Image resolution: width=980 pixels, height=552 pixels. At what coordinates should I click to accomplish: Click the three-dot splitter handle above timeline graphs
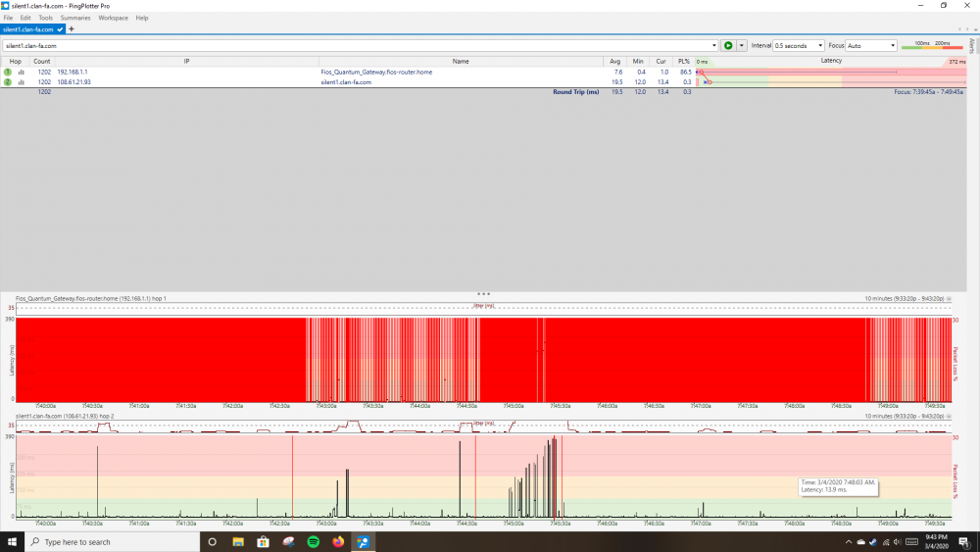click(x=483, y=294)
